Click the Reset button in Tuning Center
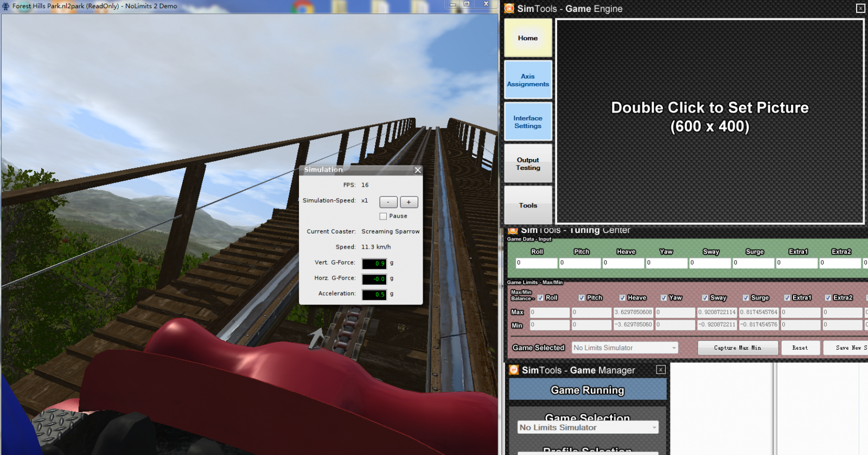Screen dimensions: 868x455 click(800, 347)
